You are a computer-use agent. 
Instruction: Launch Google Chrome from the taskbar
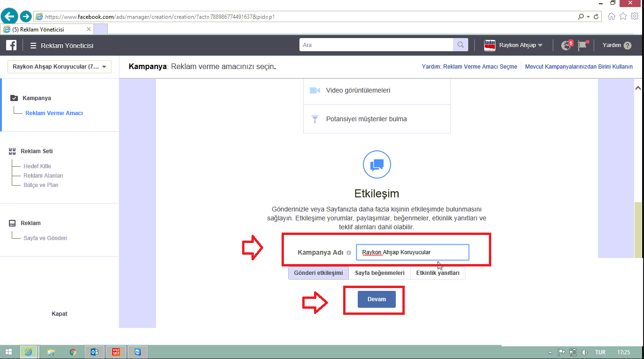coord(72,352)
